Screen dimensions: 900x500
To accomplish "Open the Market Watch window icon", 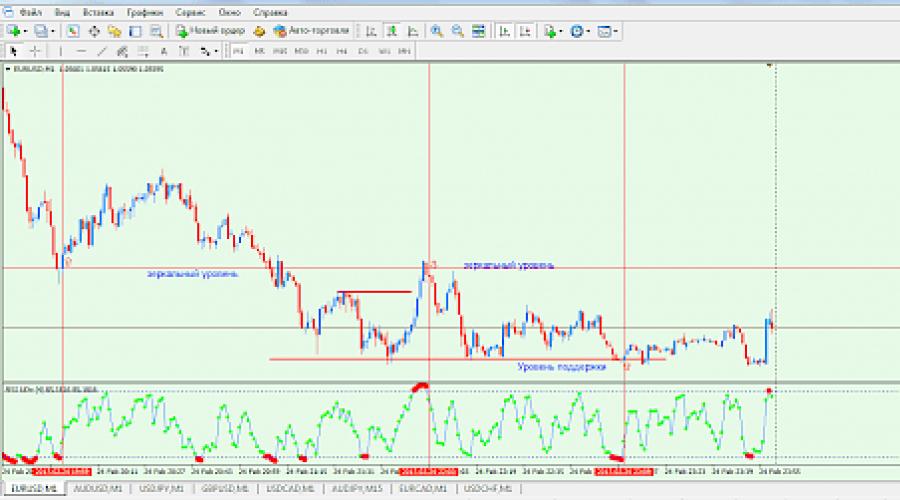I will pos(72,31).
